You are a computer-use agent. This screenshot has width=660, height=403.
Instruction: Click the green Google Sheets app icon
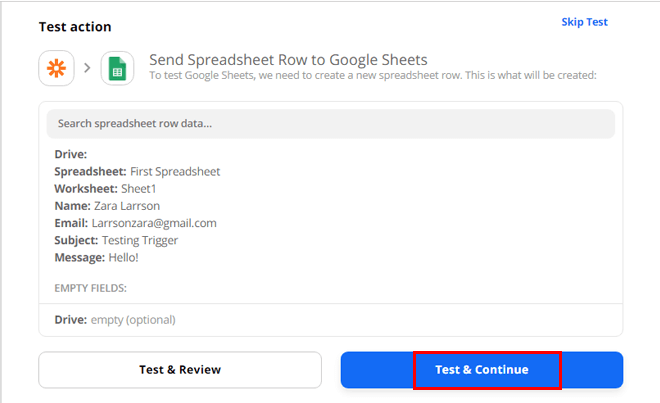(117, 68)
